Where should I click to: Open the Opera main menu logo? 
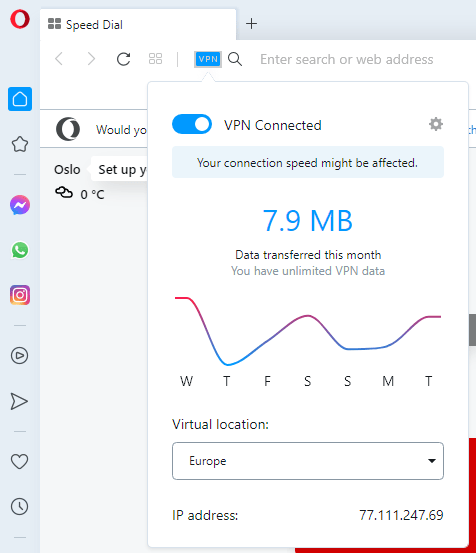(x=20, y=19)
